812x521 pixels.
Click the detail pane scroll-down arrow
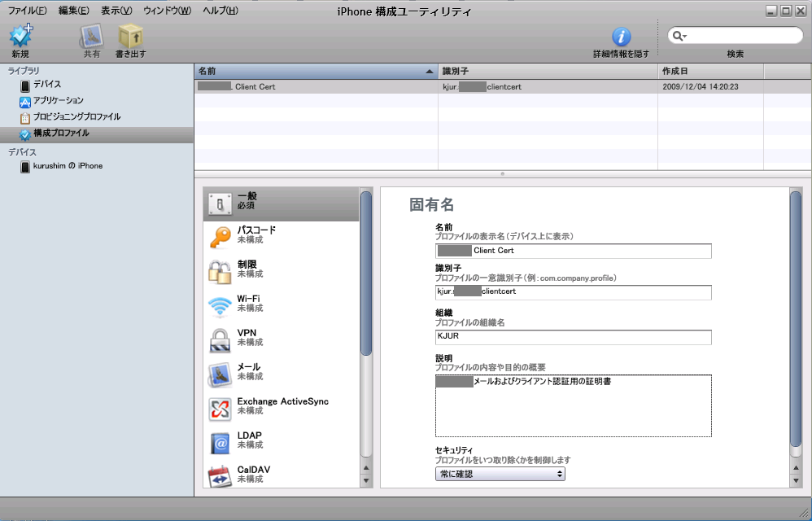(797, 480)
